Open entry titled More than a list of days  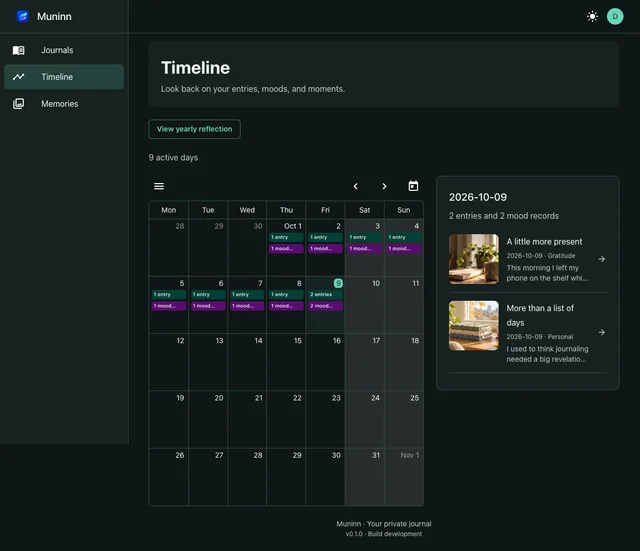540,315
